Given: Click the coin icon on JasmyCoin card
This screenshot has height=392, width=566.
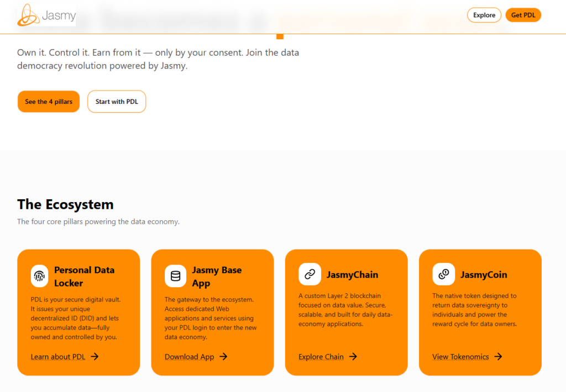Looking at the screenshot, I should tap(444, 274).
